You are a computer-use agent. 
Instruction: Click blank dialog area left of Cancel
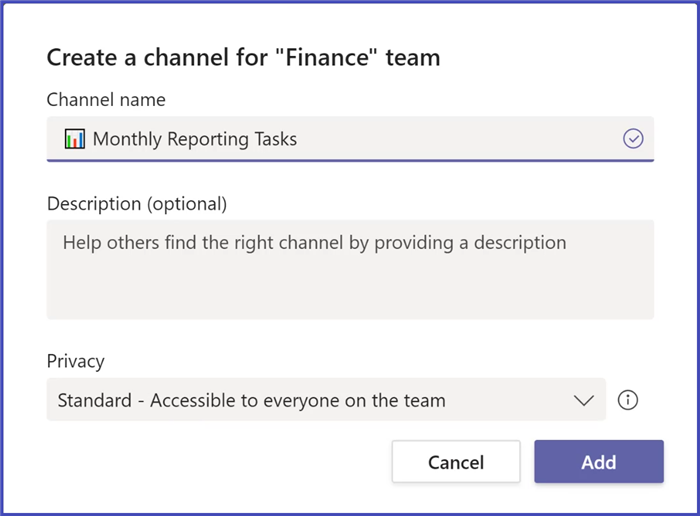pyautogui.click(x=210, y=462)
